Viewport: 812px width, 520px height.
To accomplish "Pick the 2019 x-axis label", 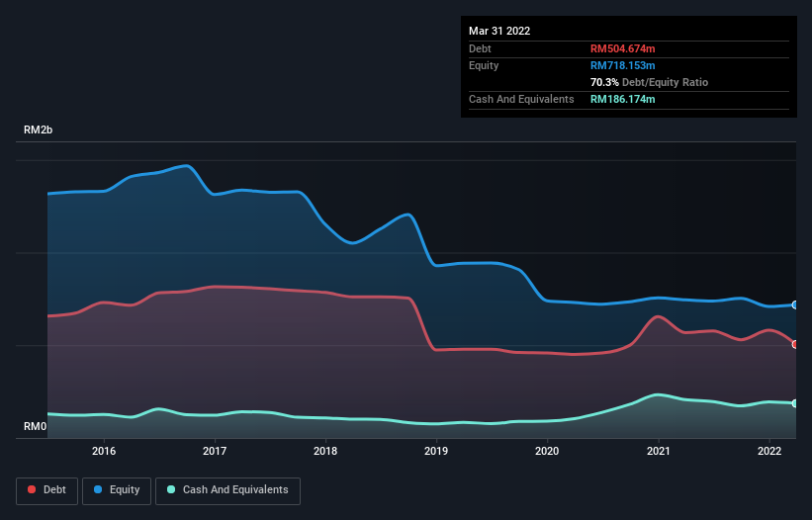I will click(436, 451).
